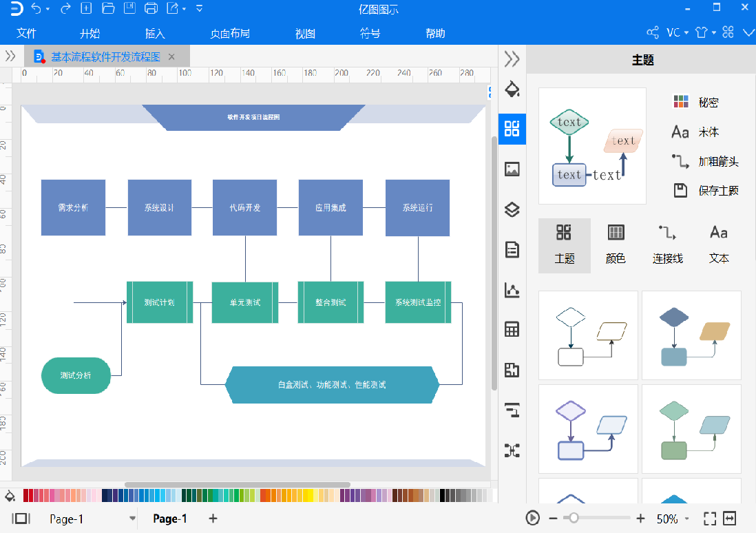The width and height of the screenshot is (756, 533).
Task: Apply the white outline theme thumbnail
Action: point(588,335)
